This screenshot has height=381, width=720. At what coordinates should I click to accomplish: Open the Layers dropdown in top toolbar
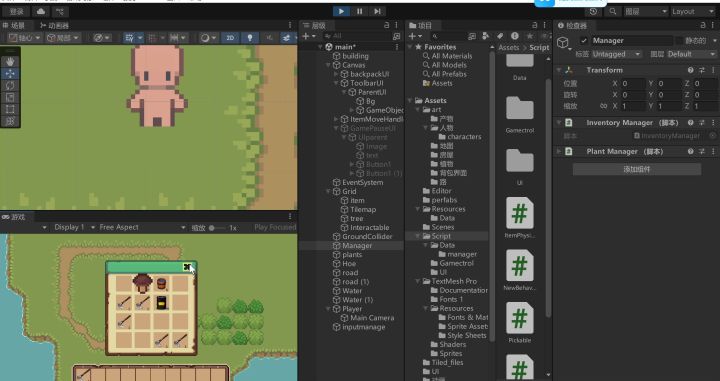tap(646, 11)
